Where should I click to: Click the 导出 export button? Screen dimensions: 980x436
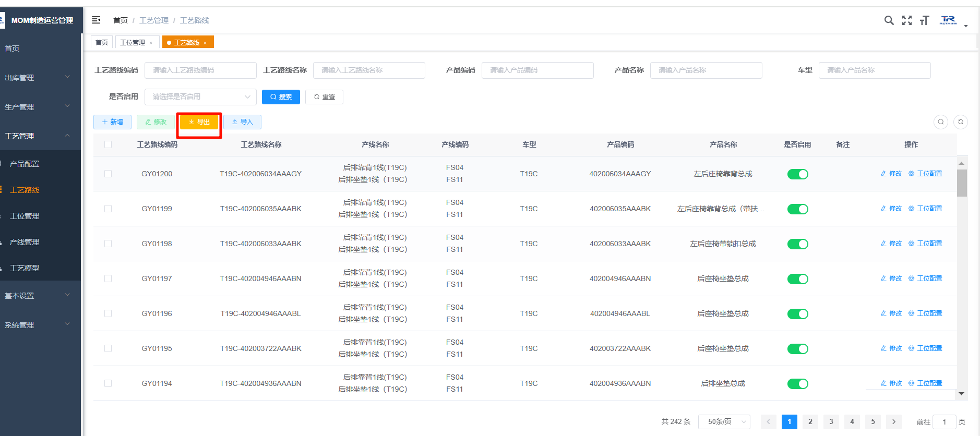199,122
